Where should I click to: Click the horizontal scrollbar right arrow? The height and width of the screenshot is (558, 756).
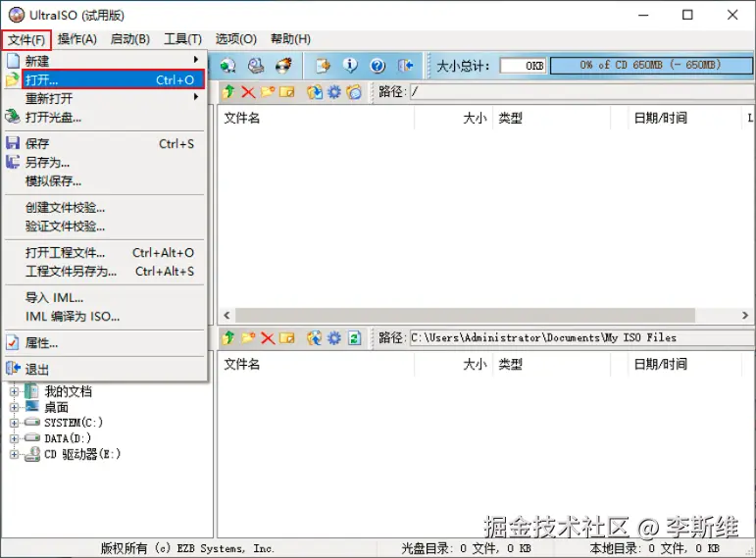745,316
